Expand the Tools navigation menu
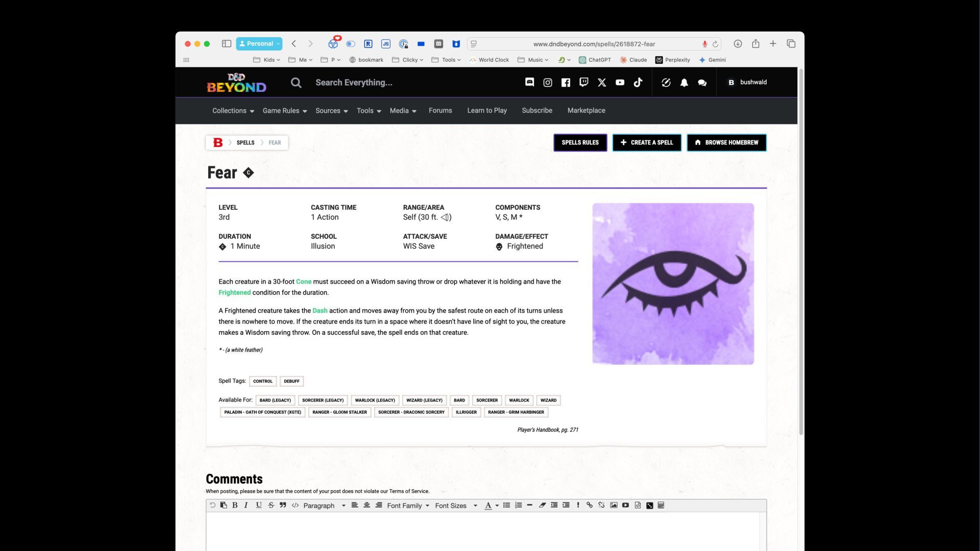 click(x=369, y=111)
